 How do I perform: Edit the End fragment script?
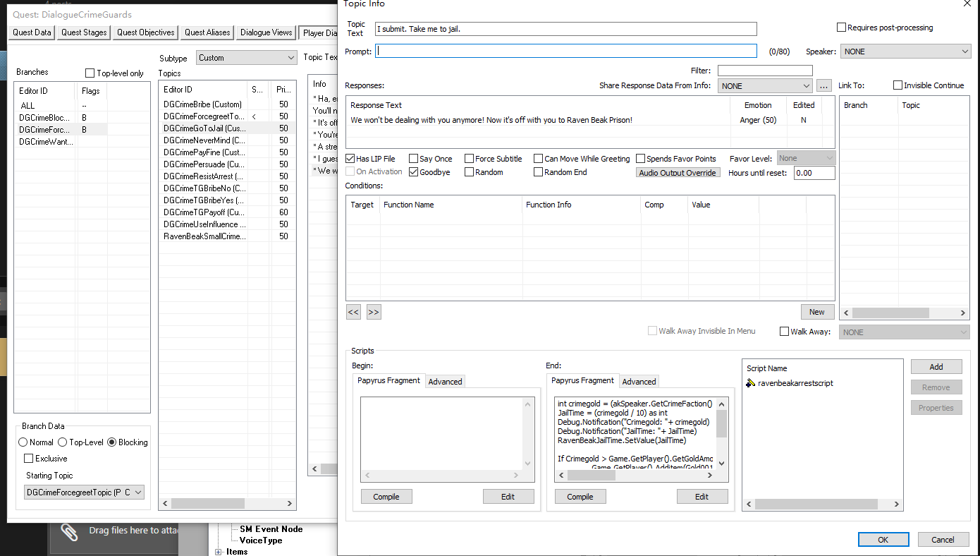click(x=702, y=497)
